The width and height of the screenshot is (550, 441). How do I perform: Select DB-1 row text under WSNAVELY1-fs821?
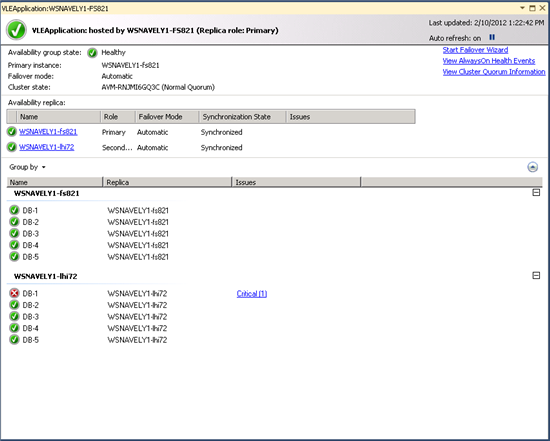pyautogui.click(x=30, y=211)
